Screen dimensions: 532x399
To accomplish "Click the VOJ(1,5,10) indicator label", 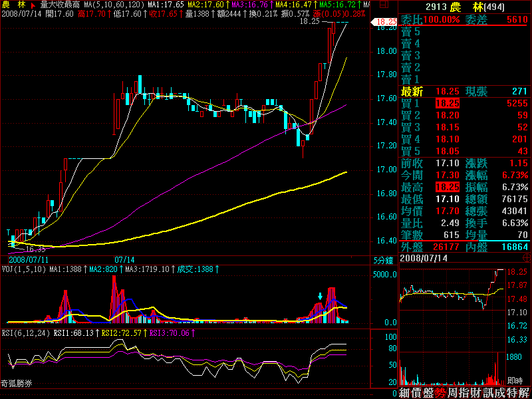I will [24, 269].
